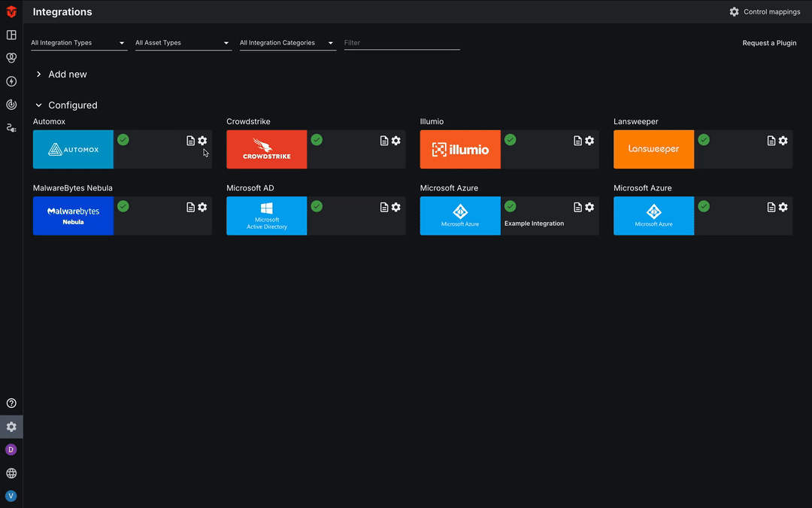The height and width of the screenshot is (508, 812).
Task: Open All Integration Types dropdown
Action: tap(79, 43)
